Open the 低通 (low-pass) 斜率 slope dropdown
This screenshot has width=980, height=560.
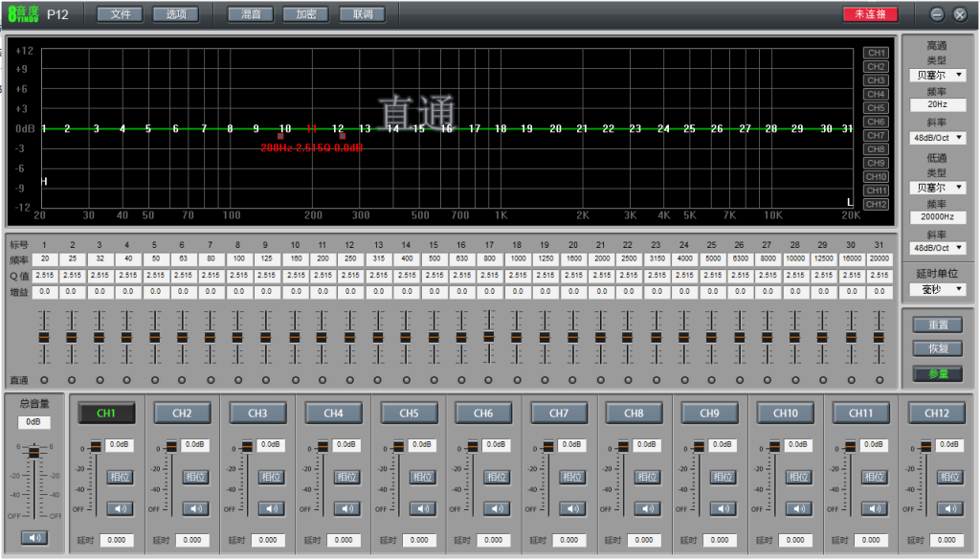coord(938,248)
